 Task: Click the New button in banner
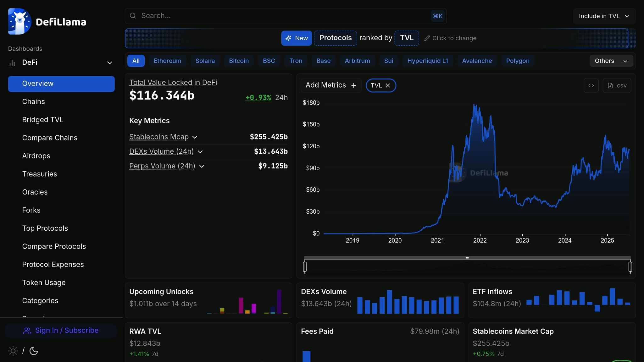296,38
